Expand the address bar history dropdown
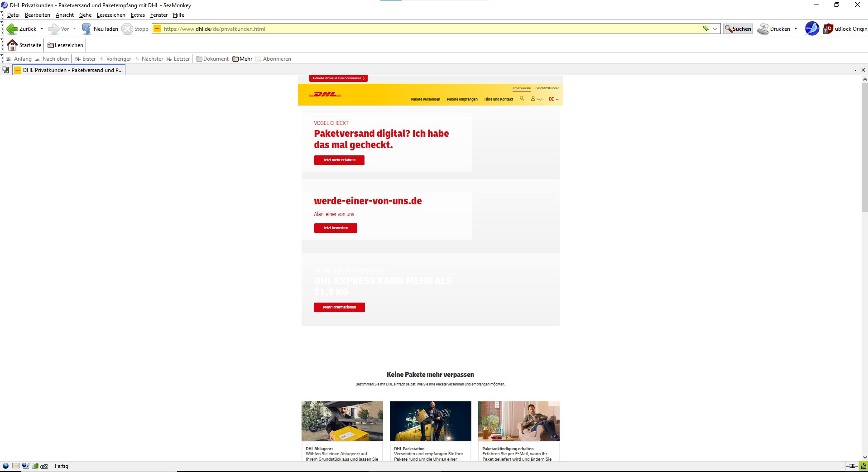 [x=715, y=29]
